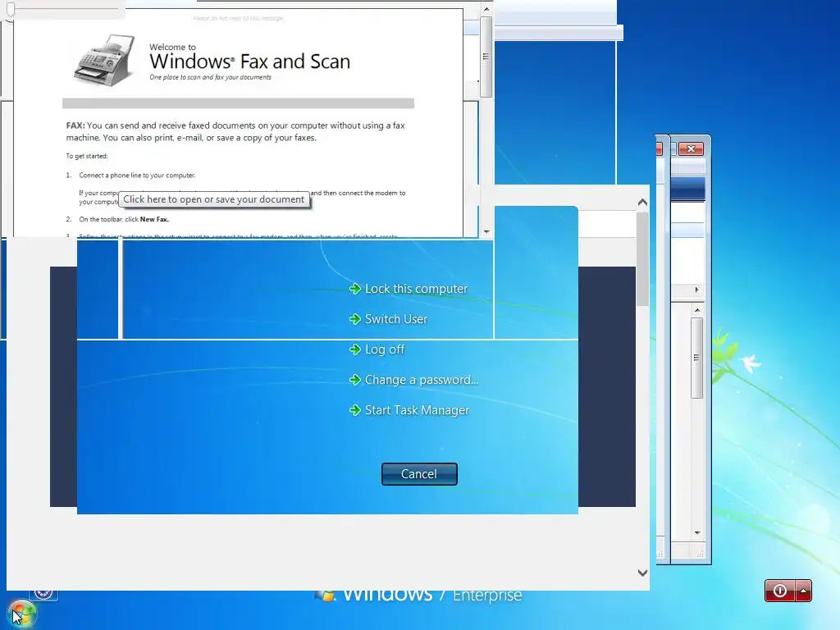Image resolution: width=840 pixels, height=630 pixels.
Task: Click the Fax welcome page scroll-down arrow
Action: (x=486, y=232)
